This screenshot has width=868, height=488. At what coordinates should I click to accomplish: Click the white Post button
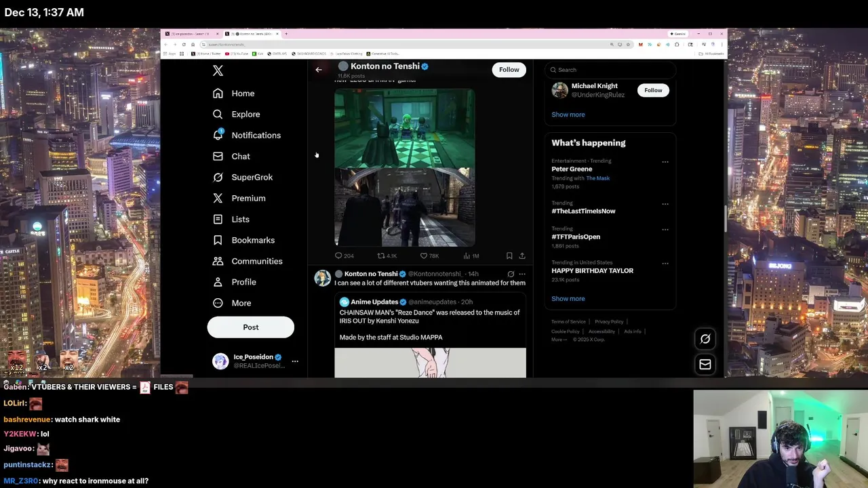pos(250,327)
